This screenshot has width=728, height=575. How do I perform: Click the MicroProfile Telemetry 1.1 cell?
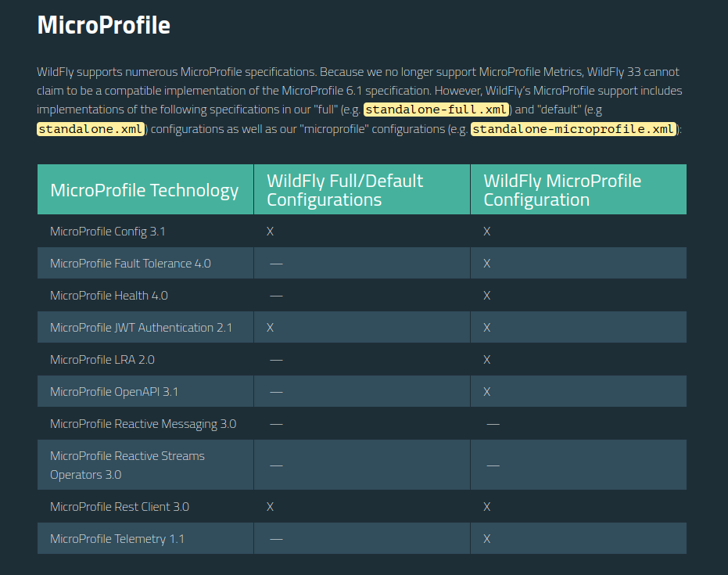(x=117, y=539)
